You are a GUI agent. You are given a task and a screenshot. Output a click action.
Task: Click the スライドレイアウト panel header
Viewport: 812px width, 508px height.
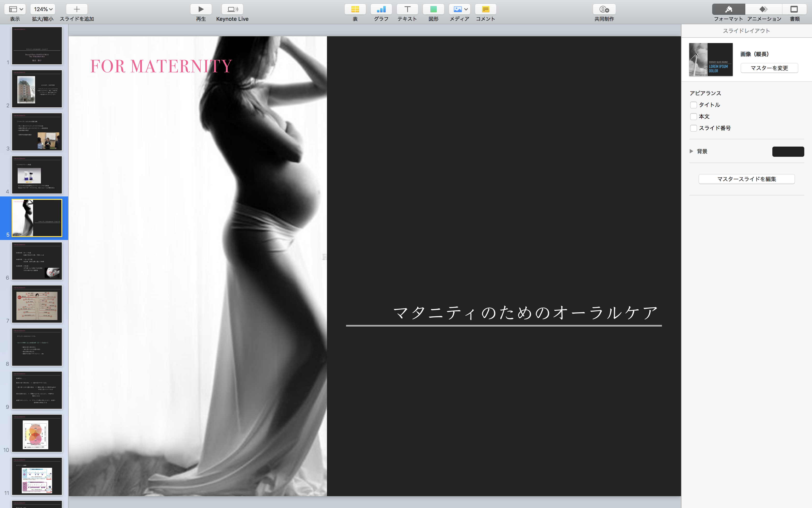click(x=747, y=31)
